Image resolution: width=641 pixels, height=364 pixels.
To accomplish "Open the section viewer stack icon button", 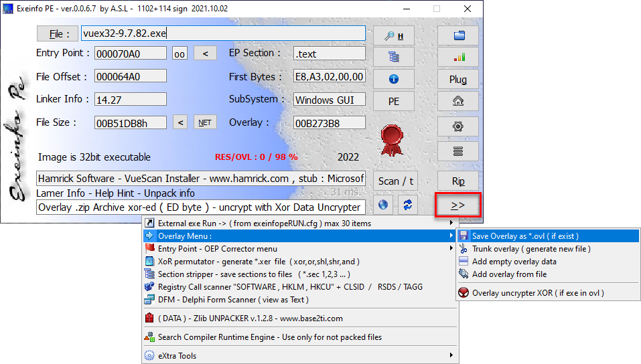I will [x=393, y=57].
